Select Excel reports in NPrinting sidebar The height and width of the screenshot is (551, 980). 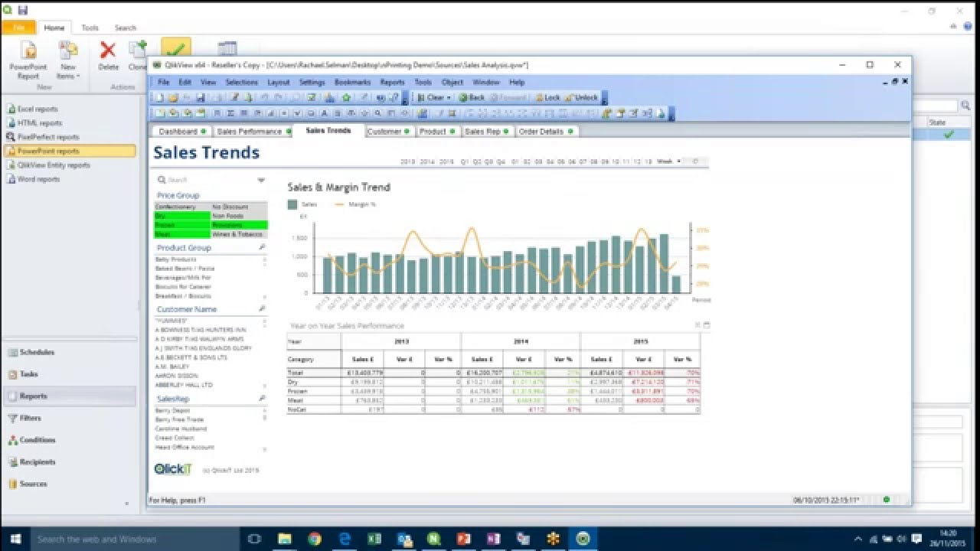(38, 109)
